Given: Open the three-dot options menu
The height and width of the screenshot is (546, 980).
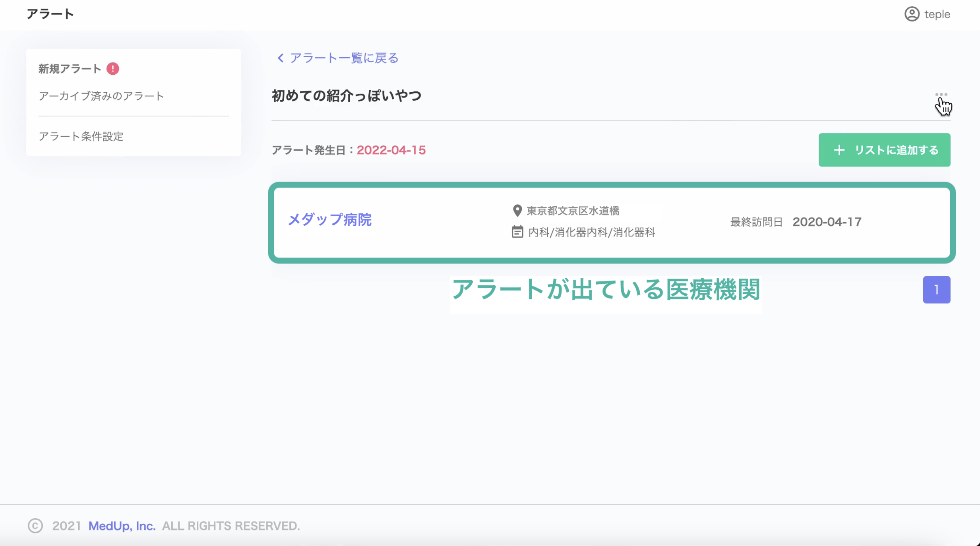Looking at the screenshot, I should (941, 95).
